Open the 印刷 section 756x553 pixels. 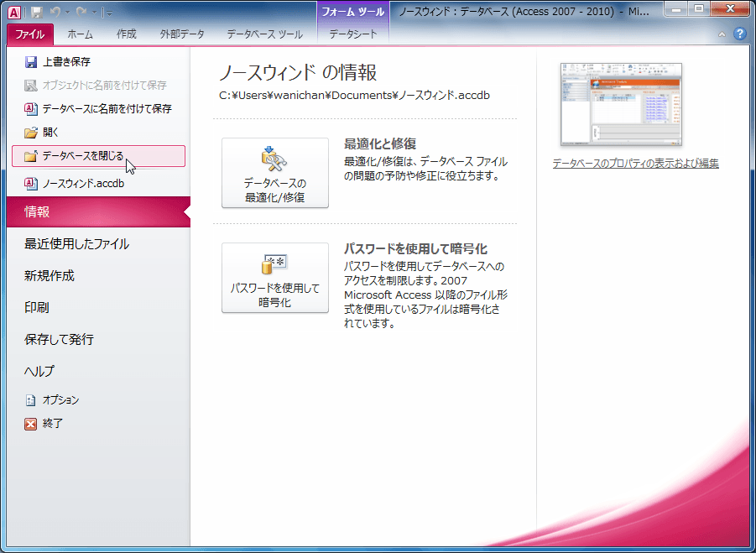pos(98,308)
